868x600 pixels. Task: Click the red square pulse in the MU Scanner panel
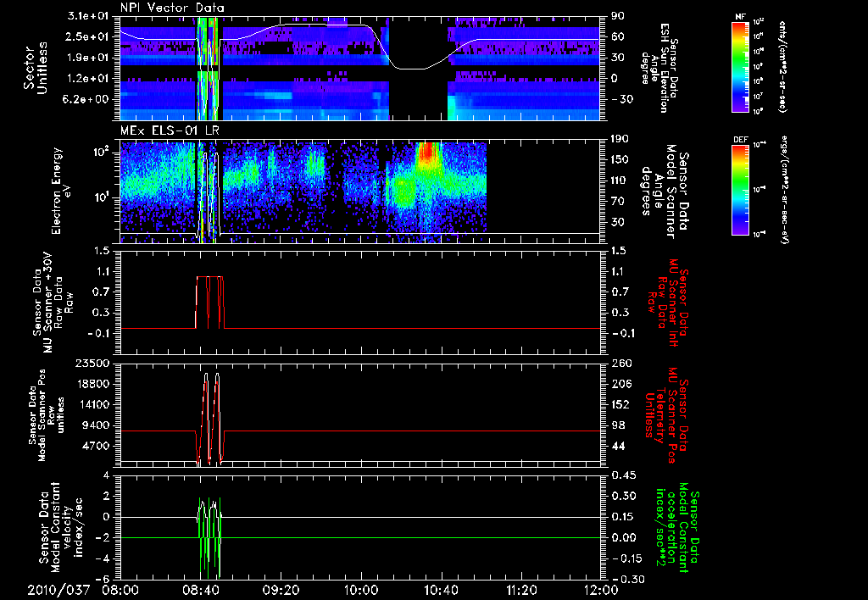tap(210, 303)
